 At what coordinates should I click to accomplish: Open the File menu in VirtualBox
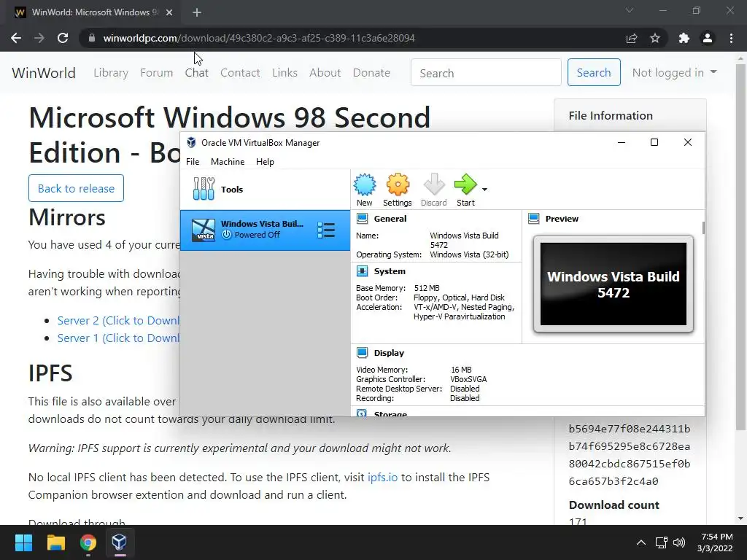(193, 162)
